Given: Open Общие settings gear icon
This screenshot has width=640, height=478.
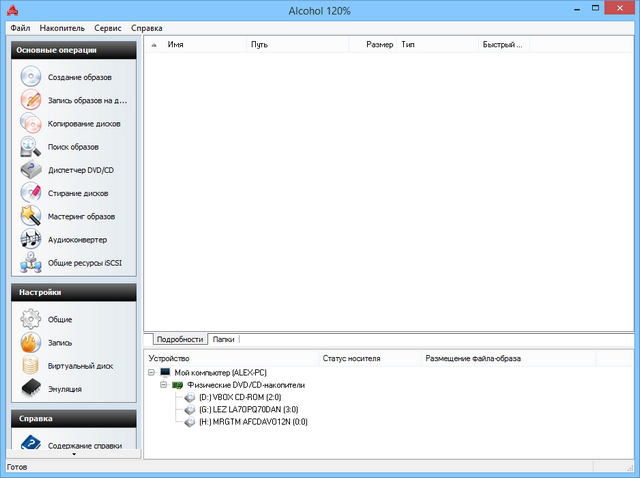Looking at the screenshot, I should pos(30,319).
